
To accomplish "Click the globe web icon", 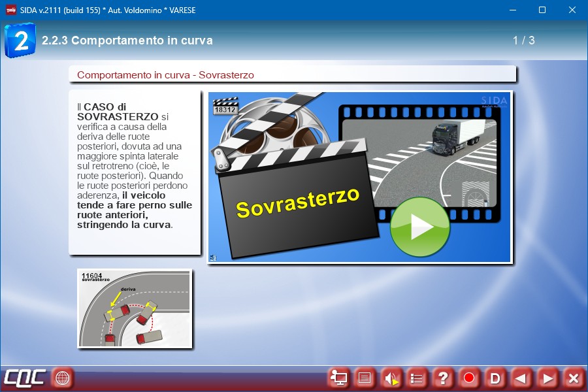I will (62, 378).
